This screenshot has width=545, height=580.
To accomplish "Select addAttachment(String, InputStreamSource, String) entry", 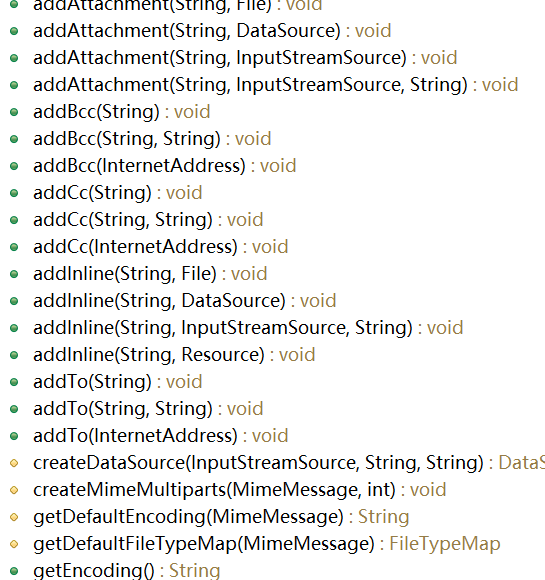I will (276, 85).
